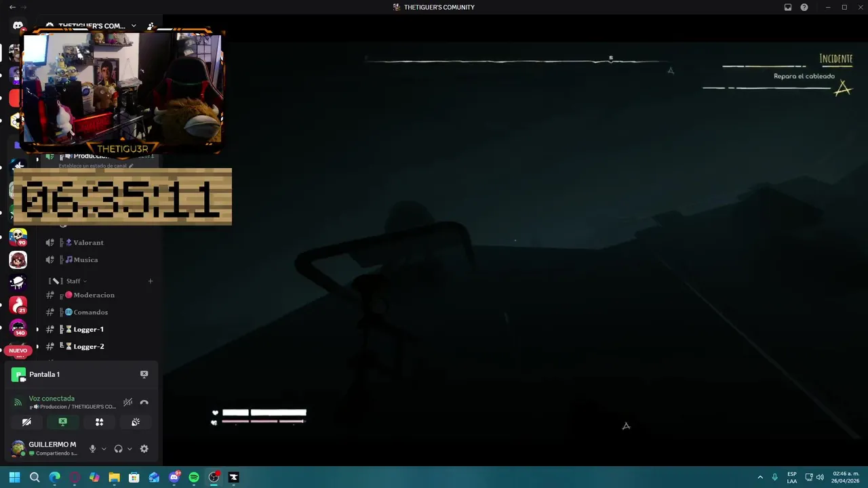The image size is (868, 488).
Task: Go back using the title bar arrow
Action: coord(12,7)
